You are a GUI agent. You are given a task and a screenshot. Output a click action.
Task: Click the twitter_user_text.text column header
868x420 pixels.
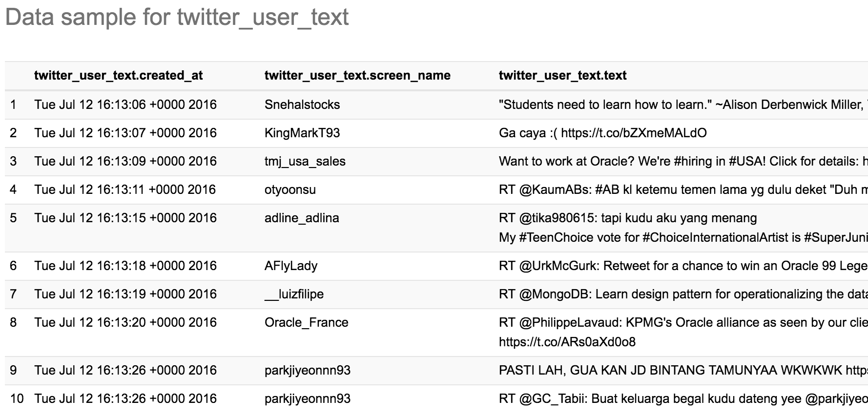click(x=562, y=76)
